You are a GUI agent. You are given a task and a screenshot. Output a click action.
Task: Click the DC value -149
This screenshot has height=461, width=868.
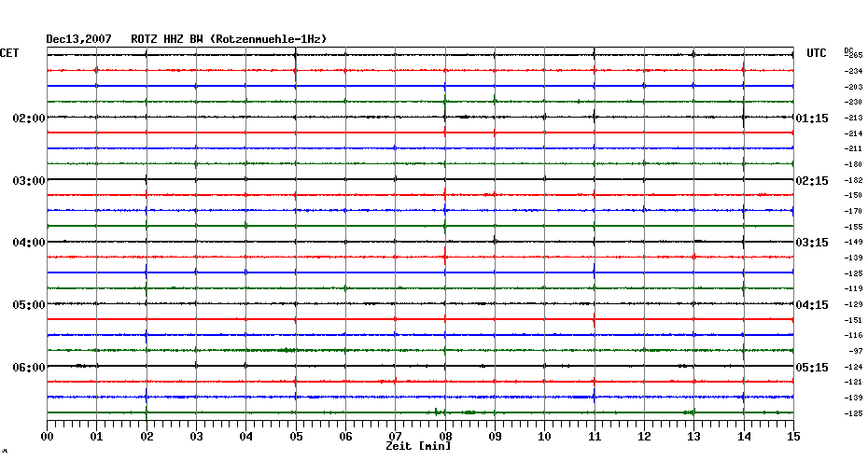click(x=853, y=243)
